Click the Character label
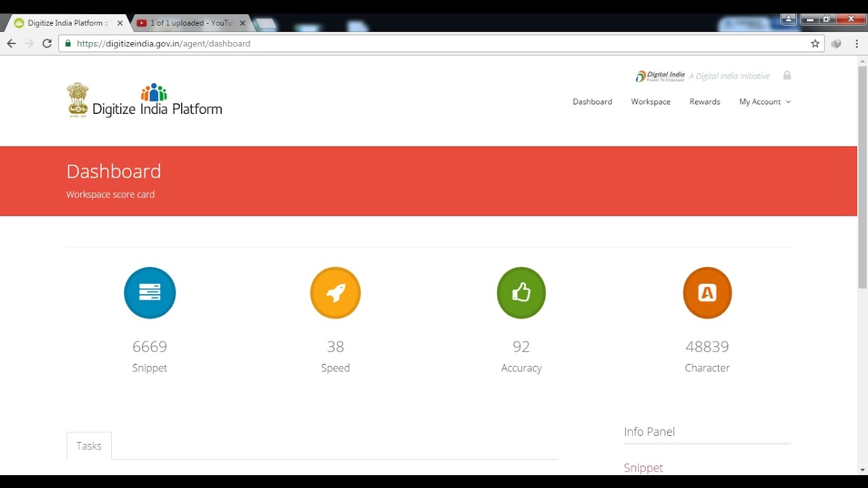The height and width of the screenshot is (488, 868). click(707, 368)
